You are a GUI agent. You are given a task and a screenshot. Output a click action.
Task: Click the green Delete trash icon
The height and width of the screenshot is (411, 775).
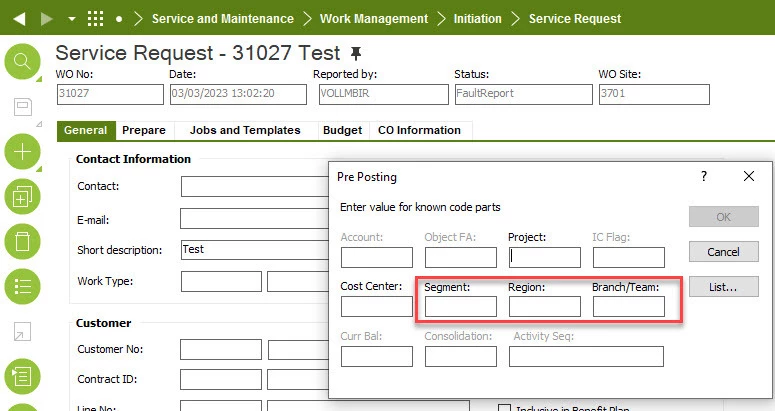tap(22, 242)
